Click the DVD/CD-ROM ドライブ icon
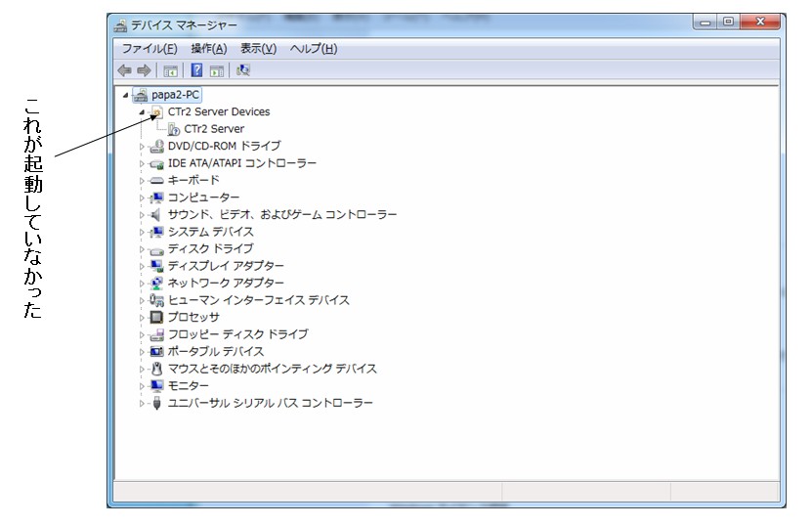 [156, 146]
